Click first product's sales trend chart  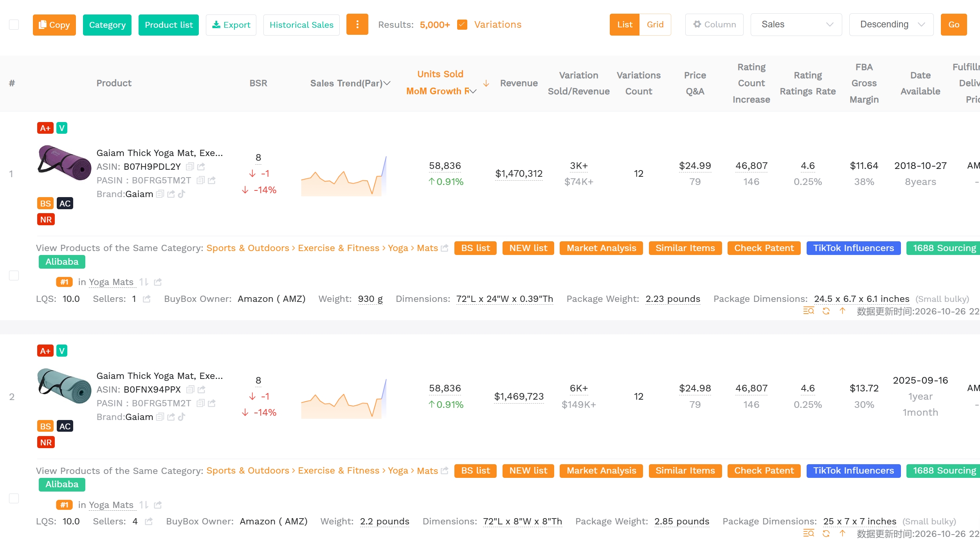[x=344, y=176]
